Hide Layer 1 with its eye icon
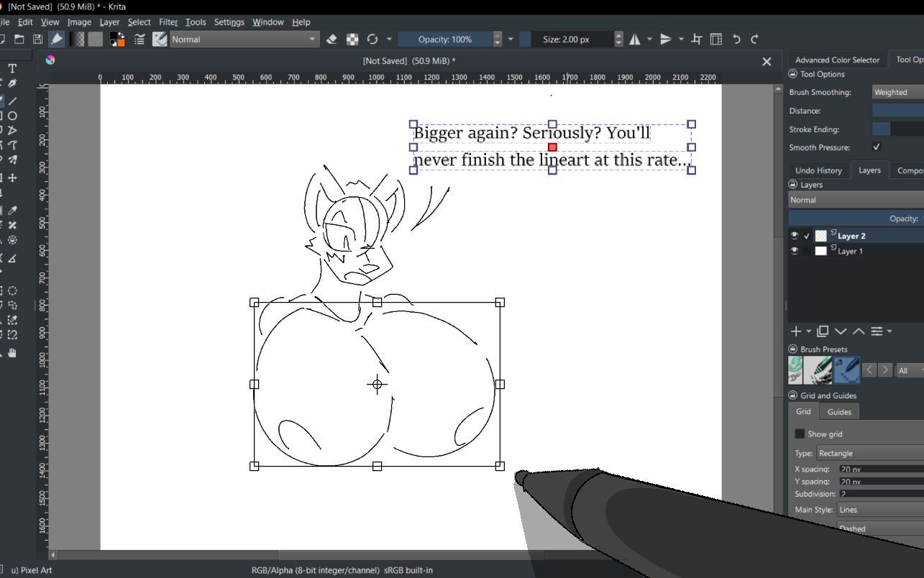This screenshot has height=578, width=924. [795, 251]
